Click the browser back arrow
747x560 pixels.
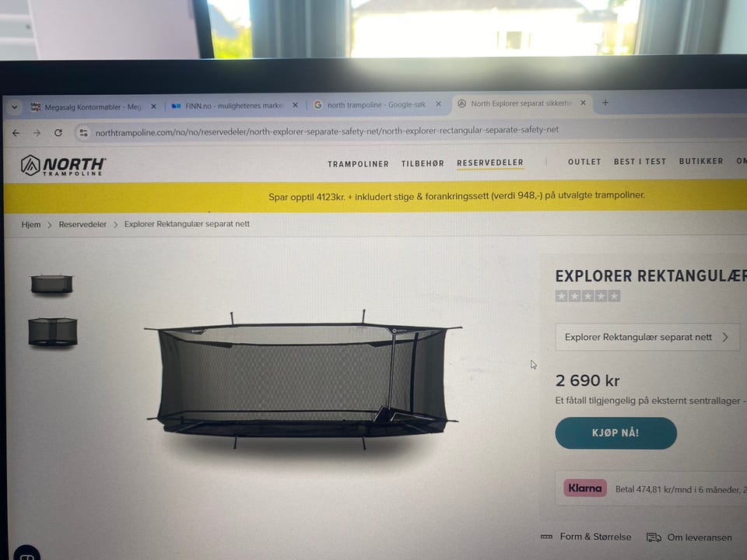(x=16, y=133)
